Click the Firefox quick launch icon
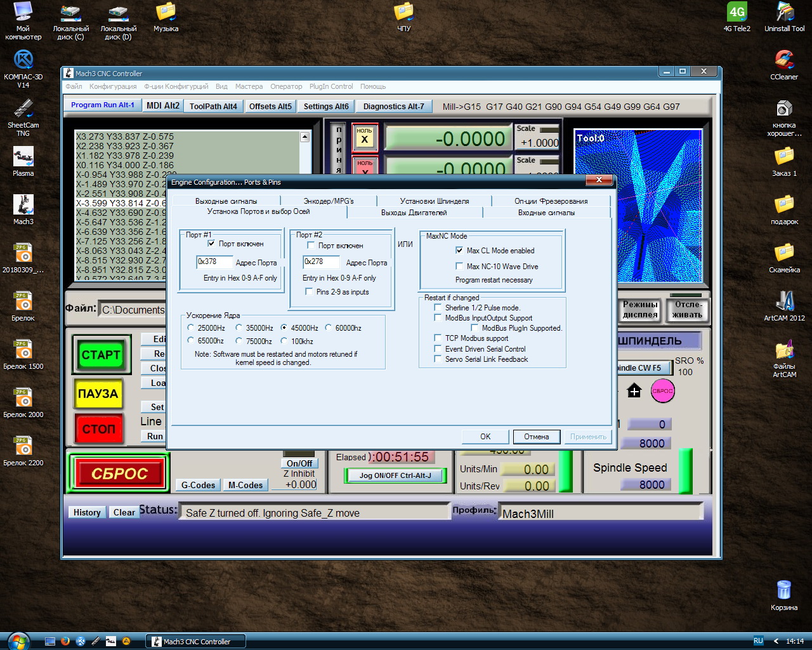This screenshot has width=812, height=650. (x=65, y=641)
